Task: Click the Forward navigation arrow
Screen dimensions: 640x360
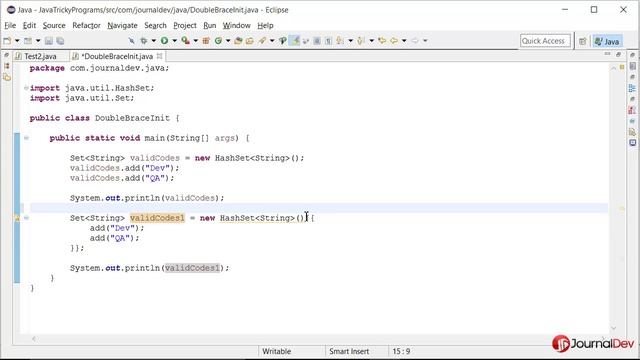Action: (415, 41)
